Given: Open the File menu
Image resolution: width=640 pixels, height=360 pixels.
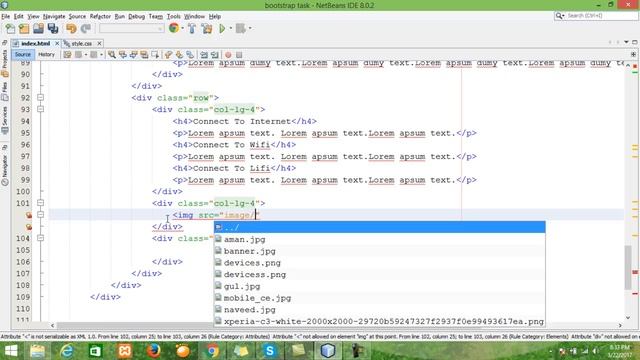Looking at the screenshot, I should pyautogui.click(x=6, y=16).
